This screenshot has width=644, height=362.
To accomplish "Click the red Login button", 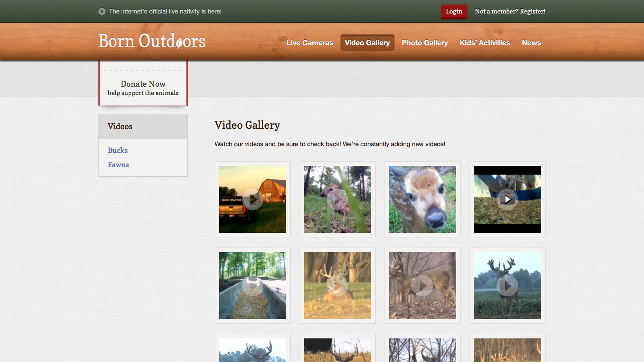I will tap(454, 11).
